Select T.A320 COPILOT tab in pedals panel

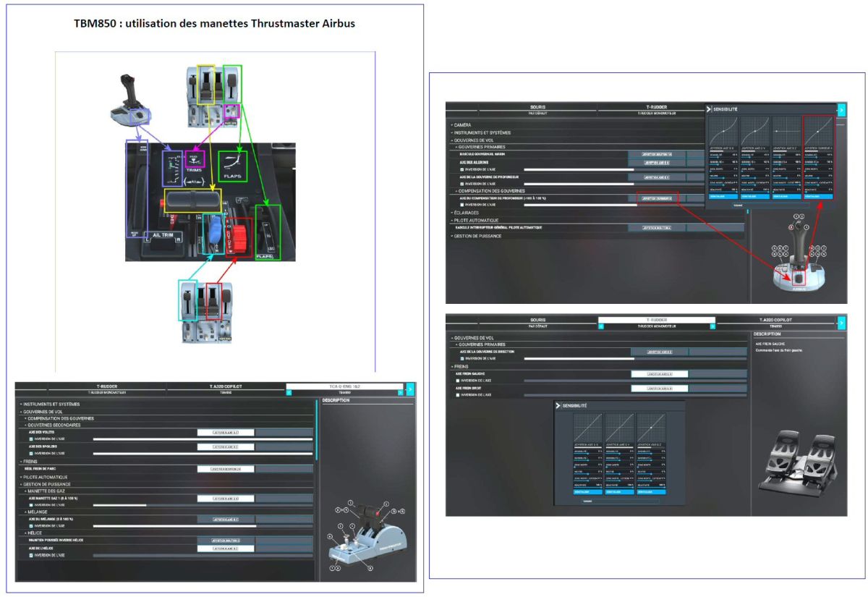click(775, 320)
